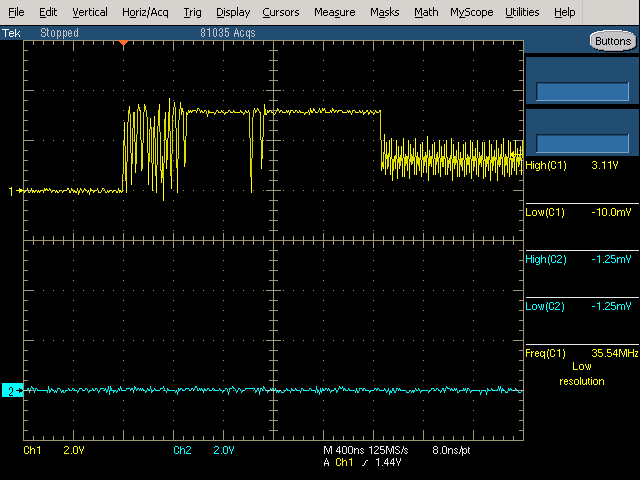Open the Help menu
This screenshot has width=640, height=480.
564,12
